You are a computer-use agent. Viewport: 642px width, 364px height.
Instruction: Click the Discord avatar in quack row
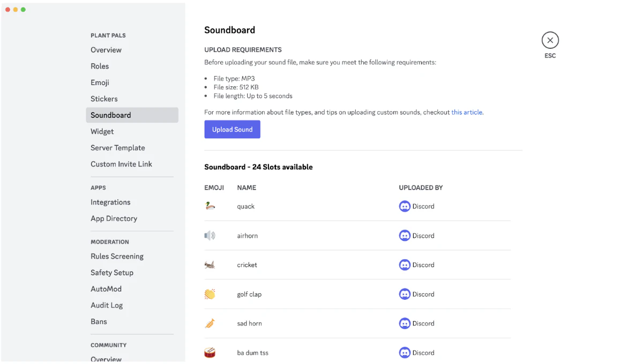point(405,206)
